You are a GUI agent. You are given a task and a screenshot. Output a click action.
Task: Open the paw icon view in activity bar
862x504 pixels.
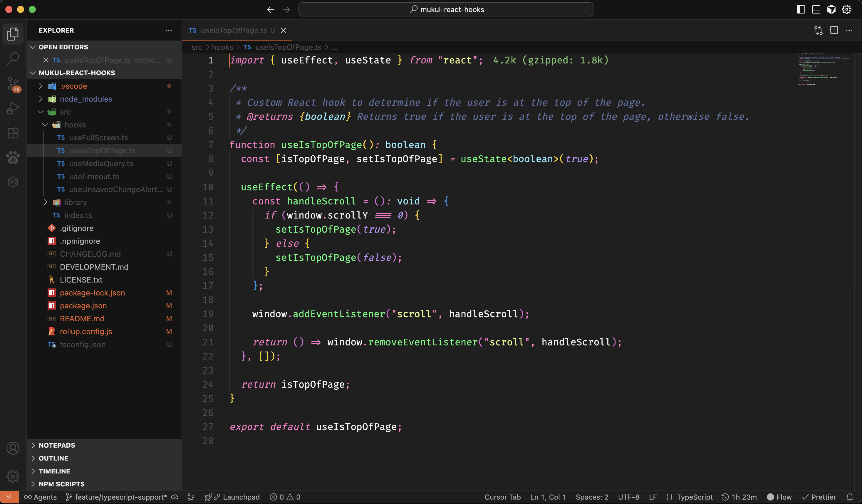[x=13, y=158]
